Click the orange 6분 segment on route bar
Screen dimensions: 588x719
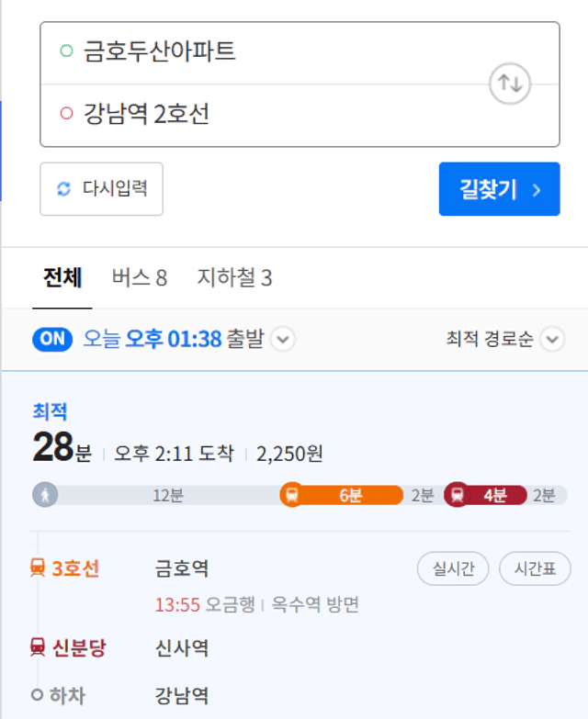click(x=342, y=495)
